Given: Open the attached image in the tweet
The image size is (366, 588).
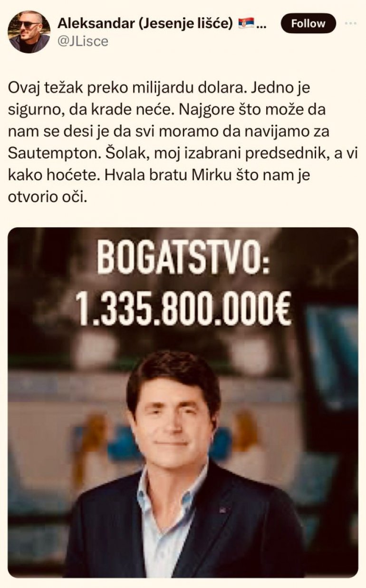Looking at the screenshot, I should click(183, 402).
